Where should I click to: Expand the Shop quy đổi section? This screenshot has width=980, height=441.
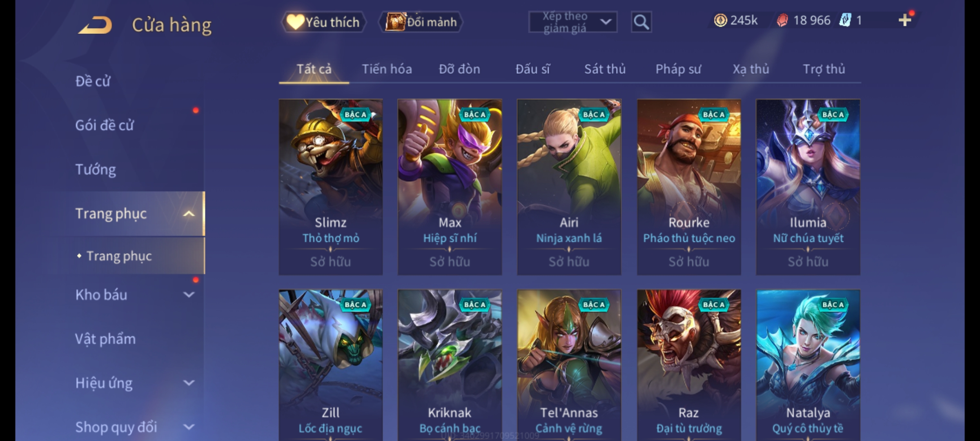[189, 427]
